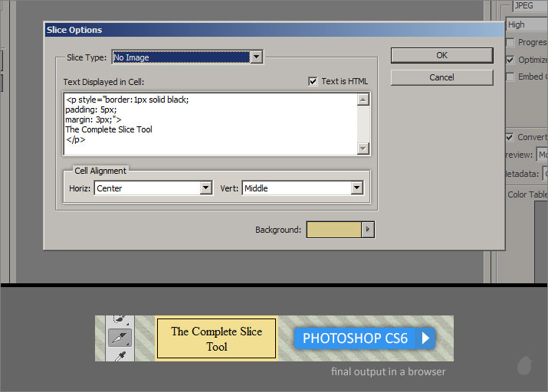
Task: Disable the Optimized checkbox
Action: 510,60
